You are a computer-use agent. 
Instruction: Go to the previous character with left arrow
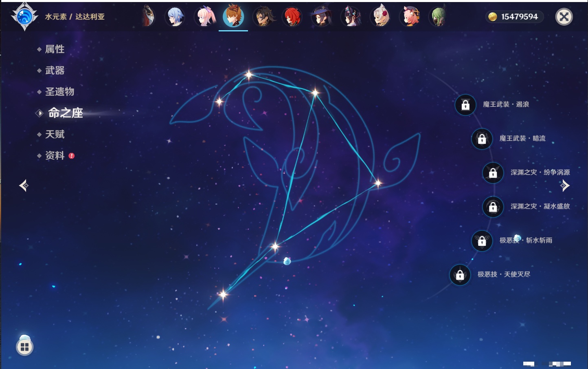coord(24,186)
